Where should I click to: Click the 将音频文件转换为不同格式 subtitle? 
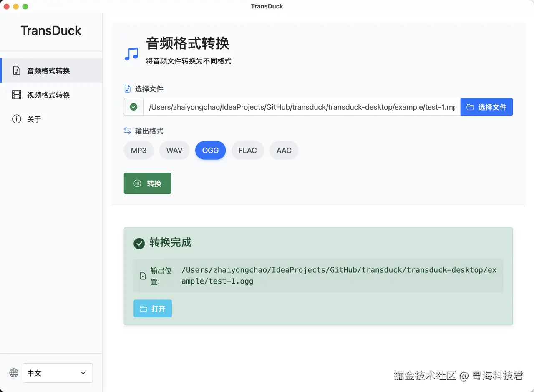189,61
